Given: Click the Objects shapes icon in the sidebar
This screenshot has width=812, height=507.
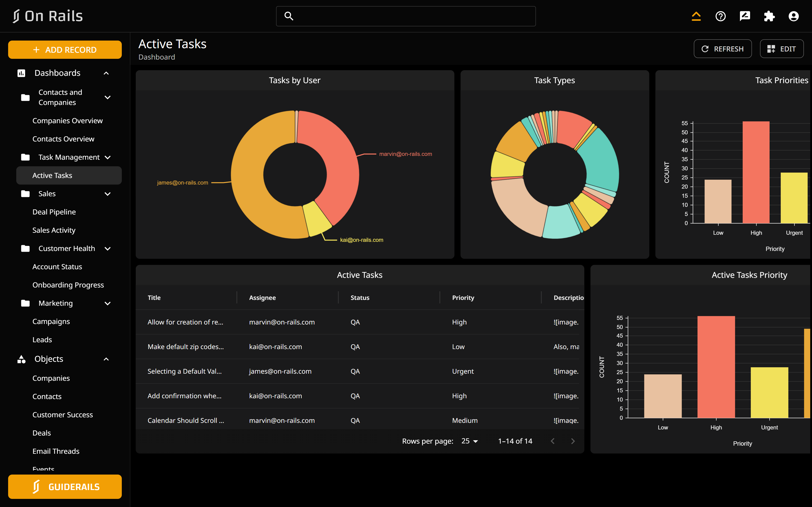Looking at the screenshot, I should [x=21, y=359].
